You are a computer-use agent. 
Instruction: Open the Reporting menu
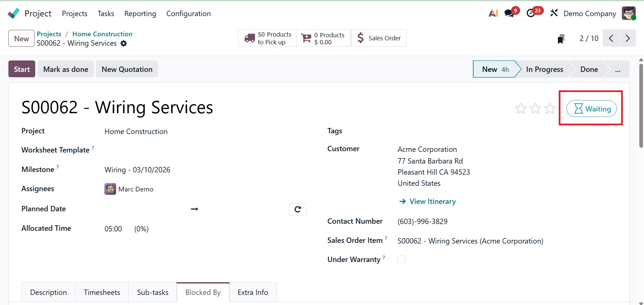click(140, 13)
